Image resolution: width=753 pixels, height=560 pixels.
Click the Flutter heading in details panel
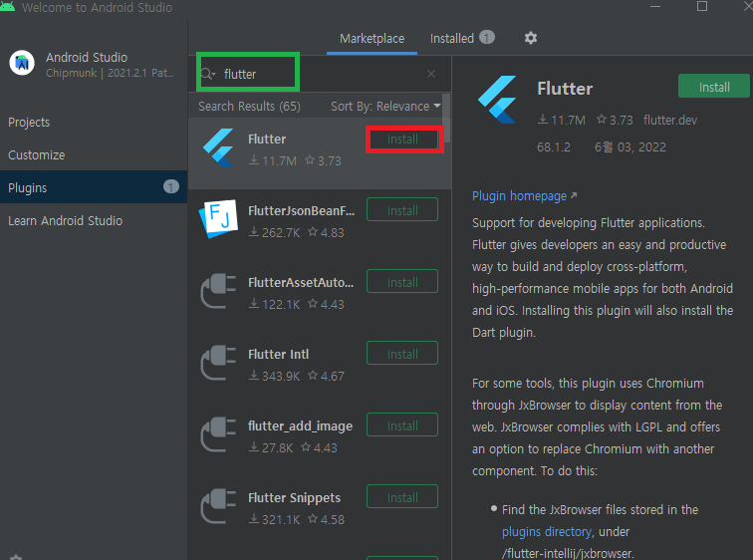point(565,89)
